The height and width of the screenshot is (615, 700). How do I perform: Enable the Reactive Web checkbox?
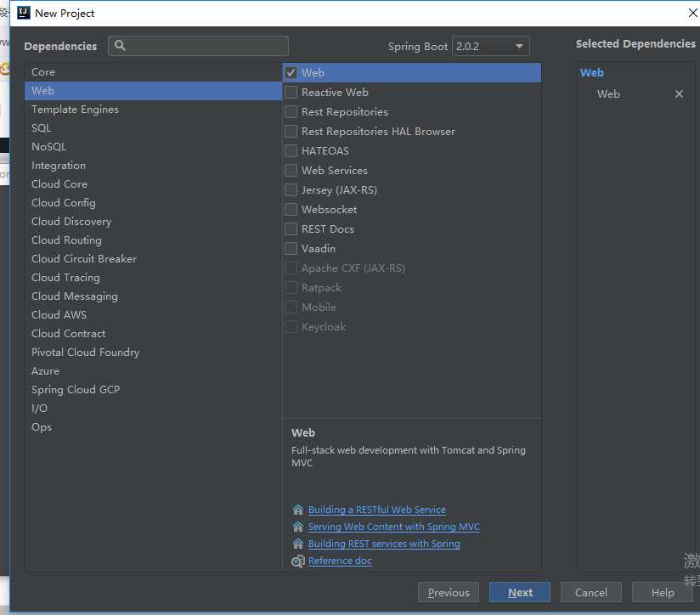pyautogui.click(x=291, y=93)
